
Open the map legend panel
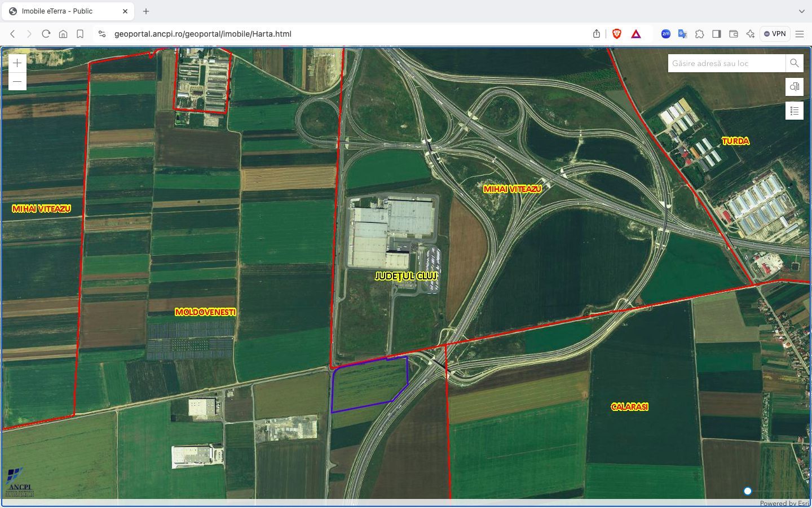click(x=795, y=111)
